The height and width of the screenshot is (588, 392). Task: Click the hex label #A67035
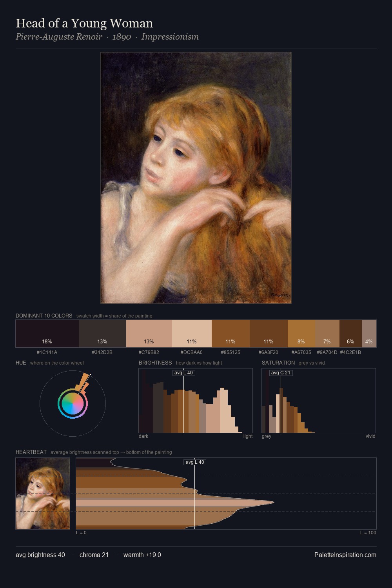click(301, 352)
